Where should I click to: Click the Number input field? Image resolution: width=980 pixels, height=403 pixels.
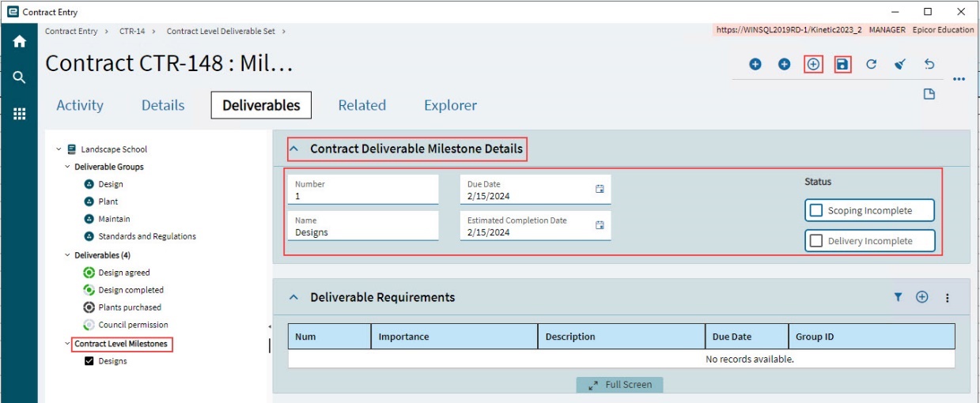pyautogui.click(x=363, y=190)
